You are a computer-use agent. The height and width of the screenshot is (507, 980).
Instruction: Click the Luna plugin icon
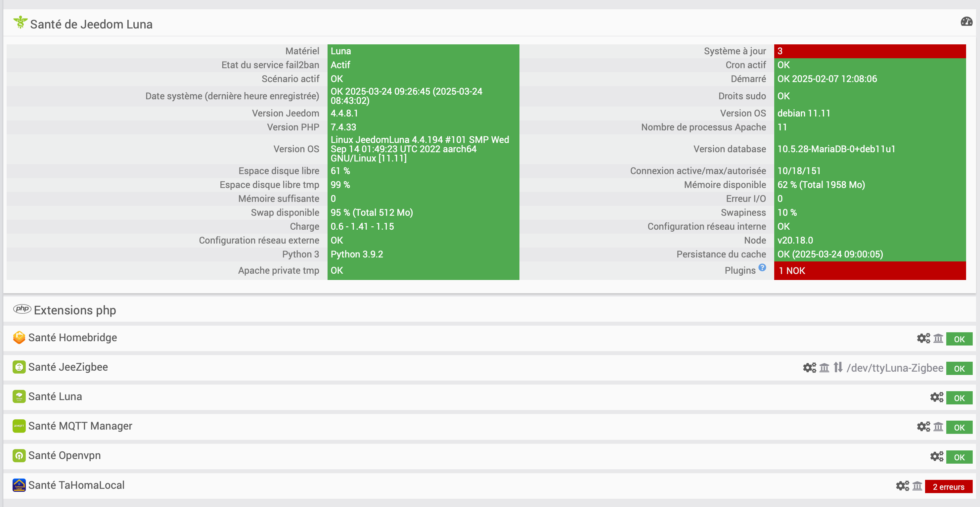[x=19, y=396]
